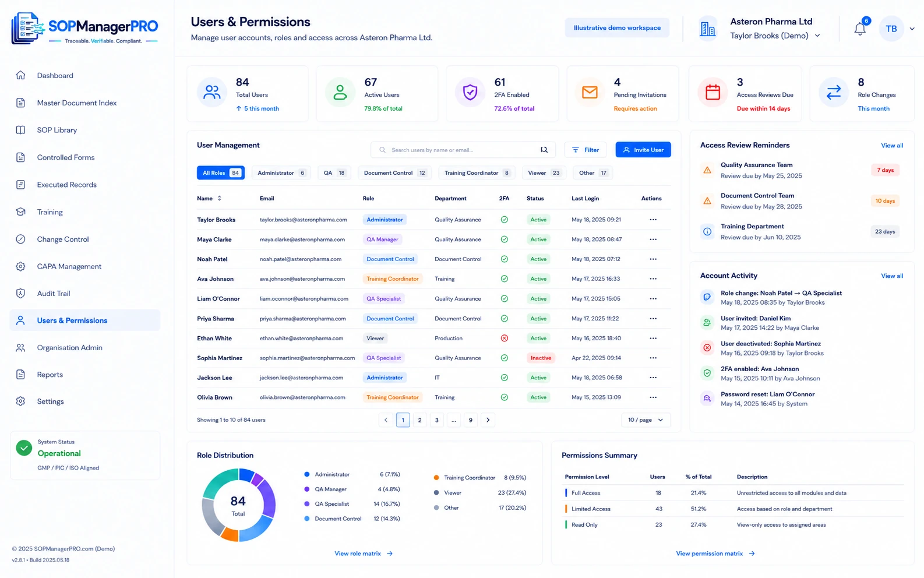Click the Dashboard home icon in sidebar
This screenshot has height=578, width=924.
point(21,75)
